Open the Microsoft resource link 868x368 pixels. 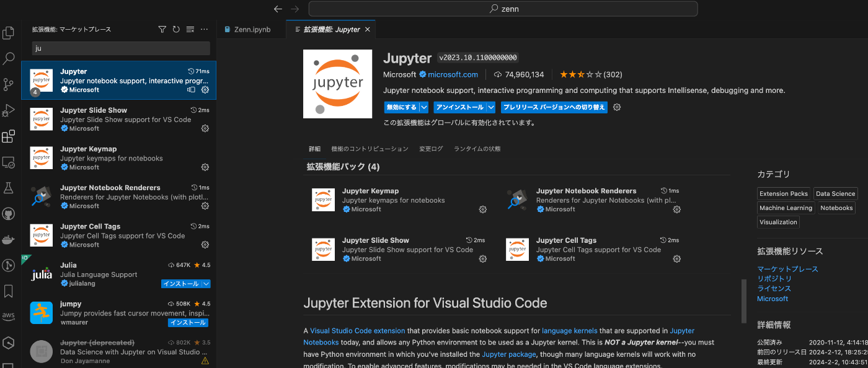coord(773,299)
